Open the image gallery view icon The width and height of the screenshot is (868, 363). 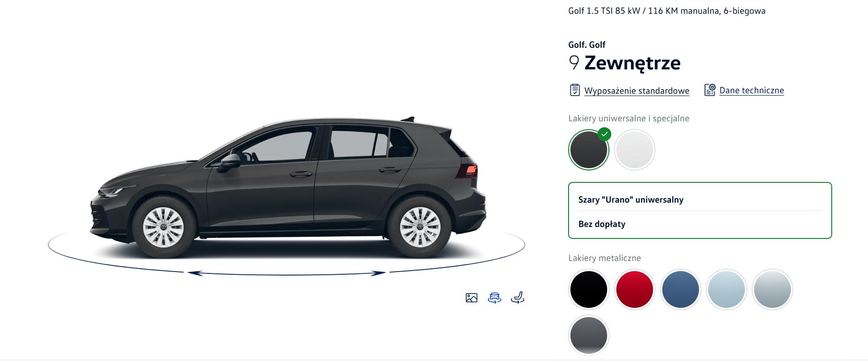[x=472, y=298]
